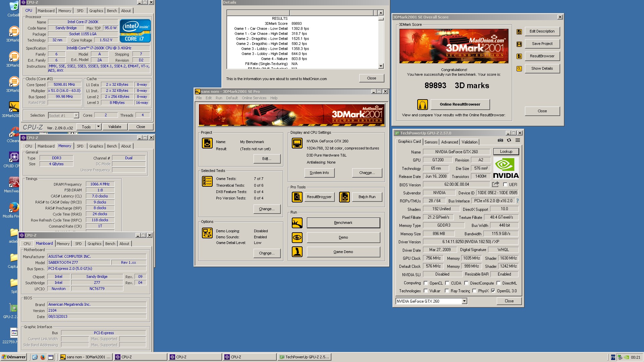
Task: Click the Core Speed value field in CPU-Z
Action: point(64,85)
